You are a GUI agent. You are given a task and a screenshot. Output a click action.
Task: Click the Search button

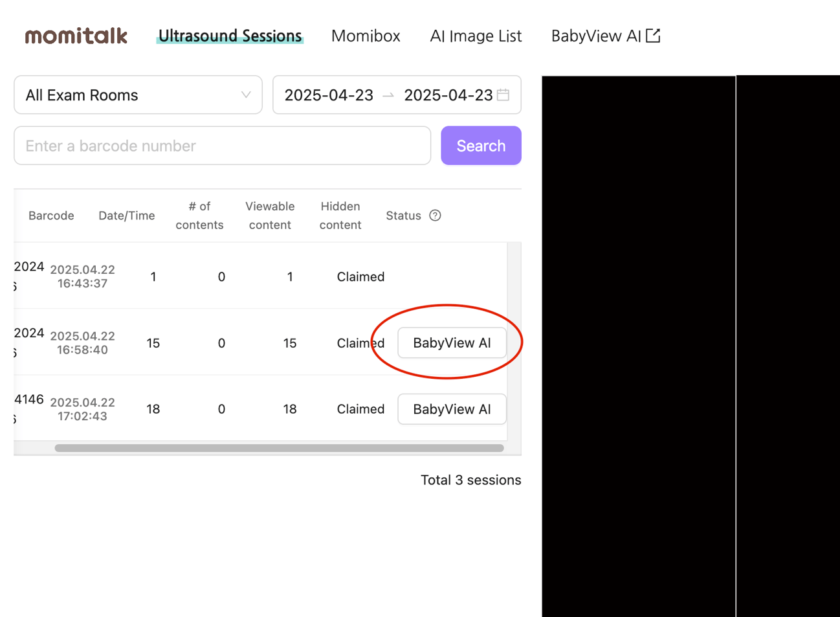(x=481, y=145)
